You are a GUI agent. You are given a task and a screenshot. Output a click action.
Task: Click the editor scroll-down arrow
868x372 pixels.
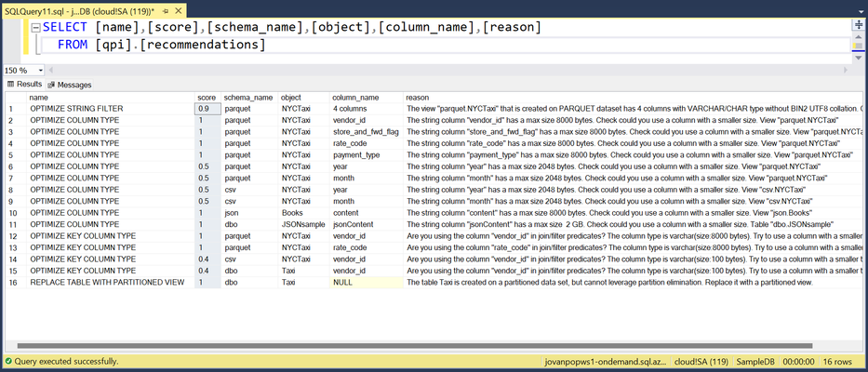[x=858, y=58]
